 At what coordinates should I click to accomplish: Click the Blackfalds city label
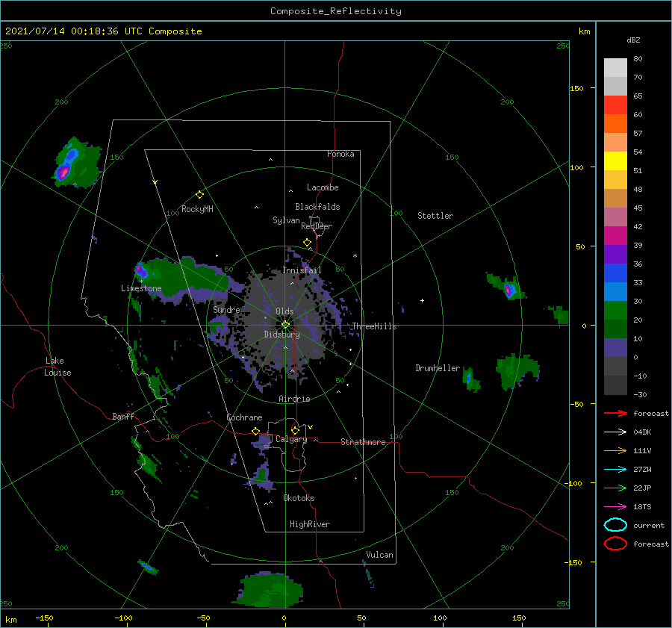[317, 207]
